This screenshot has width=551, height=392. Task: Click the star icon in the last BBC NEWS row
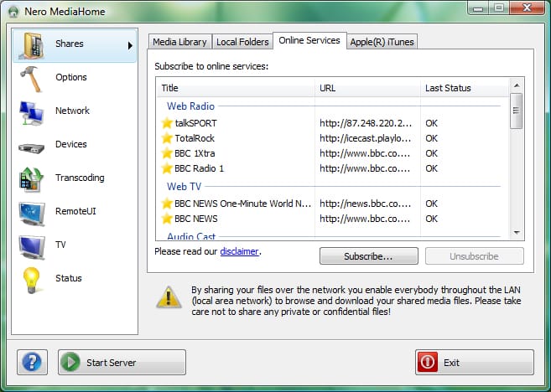[167, 219]
